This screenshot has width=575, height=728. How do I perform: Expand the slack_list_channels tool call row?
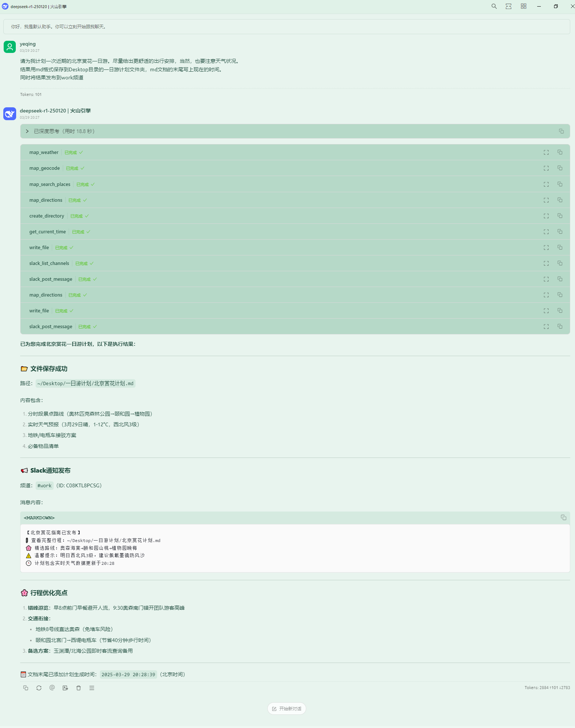[295, 263]
